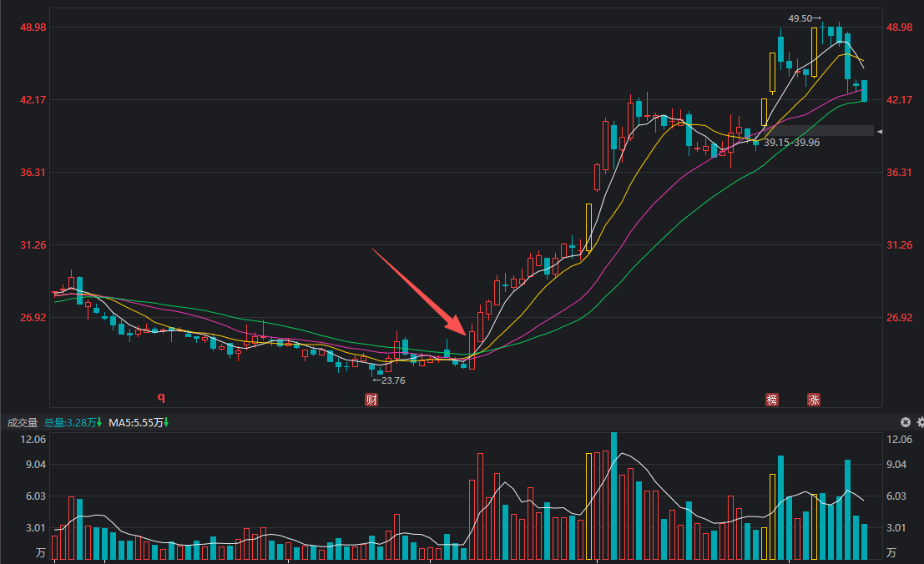Click the 48.98 label on right price axis
This screenshot has width=924, height=564.
tap(900, 28)
